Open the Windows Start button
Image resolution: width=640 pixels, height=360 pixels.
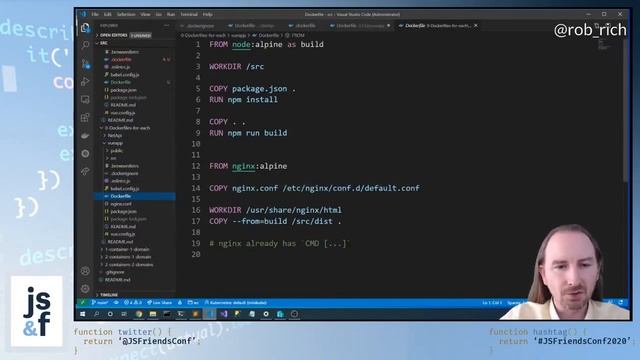tap(82, 314)
